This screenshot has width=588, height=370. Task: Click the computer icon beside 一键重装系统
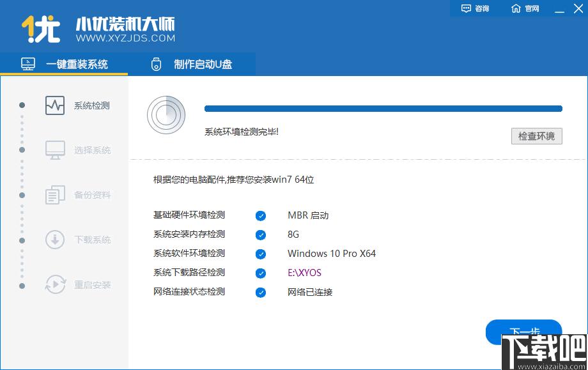pyautogui.click(x=28, y=64)
